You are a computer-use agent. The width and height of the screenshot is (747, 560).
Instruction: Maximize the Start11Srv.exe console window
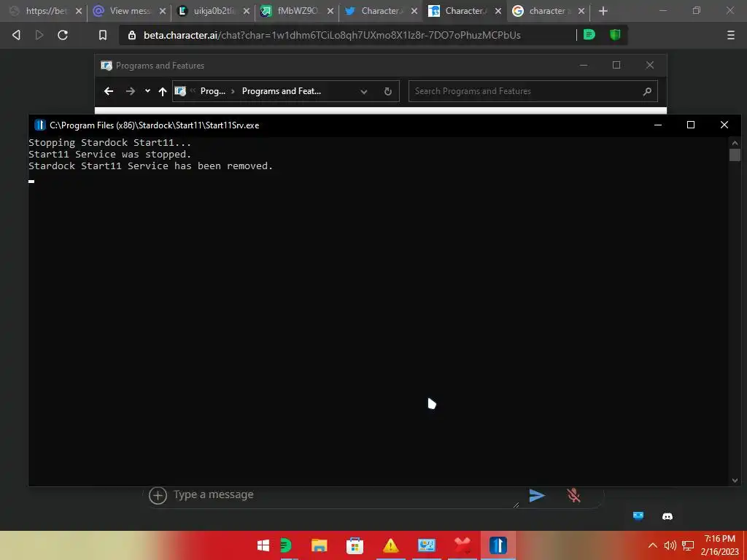(691, 125)
